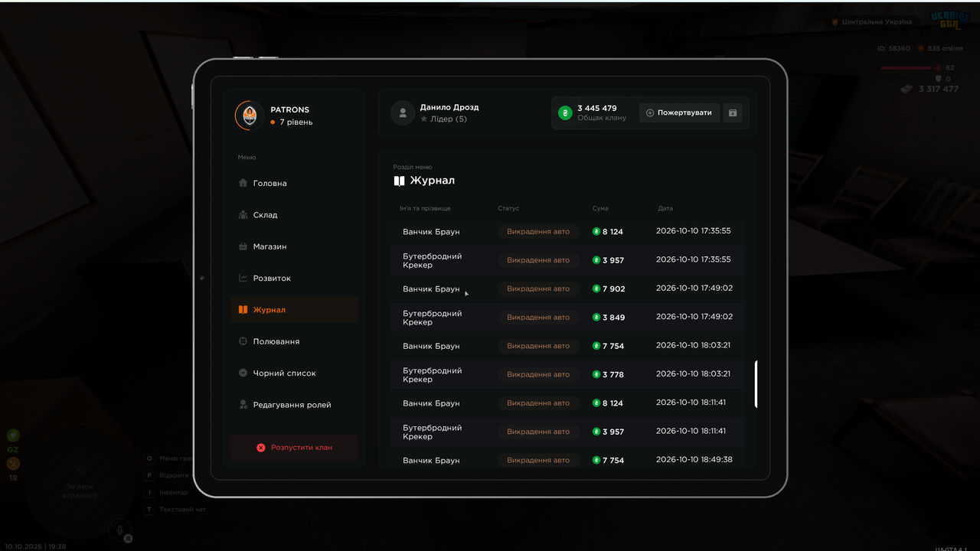Click the role icon beside Редагування ролей
980x551 pixels.
coord(243,404)
